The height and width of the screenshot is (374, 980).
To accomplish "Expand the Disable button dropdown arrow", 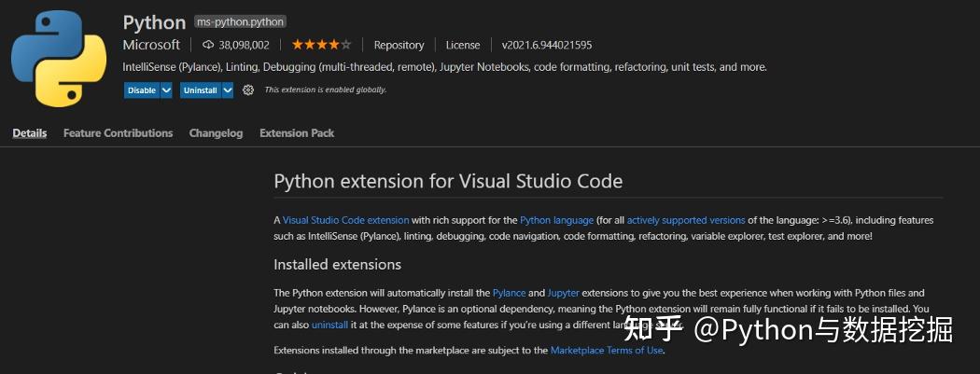I will pos(166,90).
